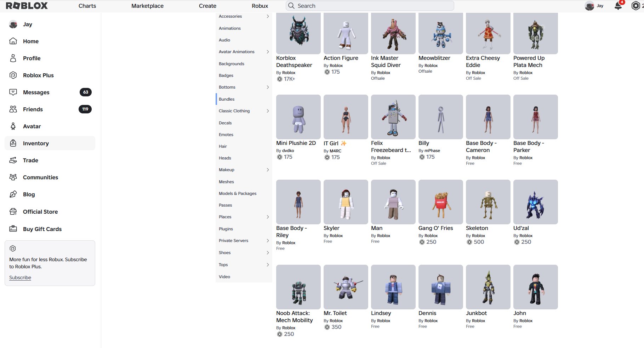Screen dimensions: 644x348
Task: Click the Robux balance icon in header
Action: tap(636, 6)
